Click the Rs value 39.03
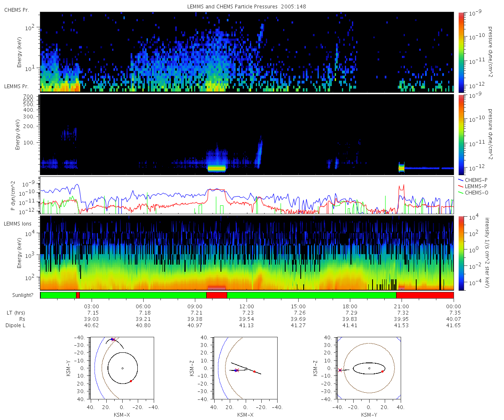Screen dimensions: 504x420 (92, 319)
